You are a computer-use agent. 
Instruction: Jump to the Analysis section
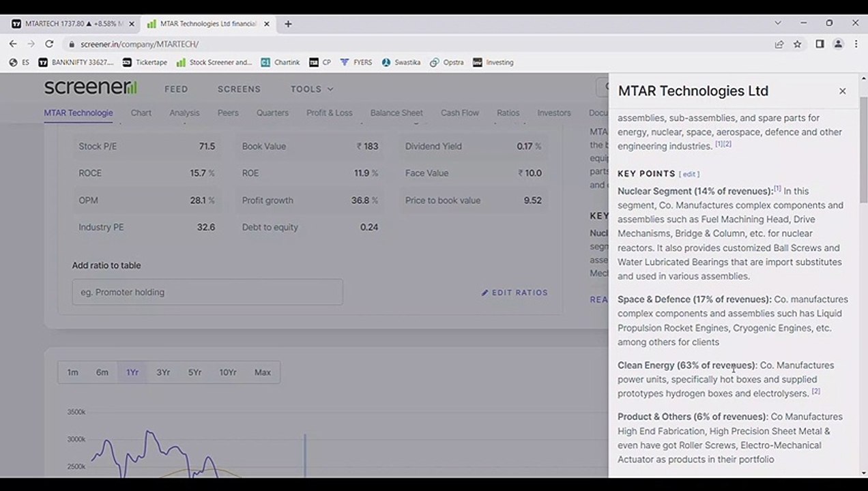[184, 113]
